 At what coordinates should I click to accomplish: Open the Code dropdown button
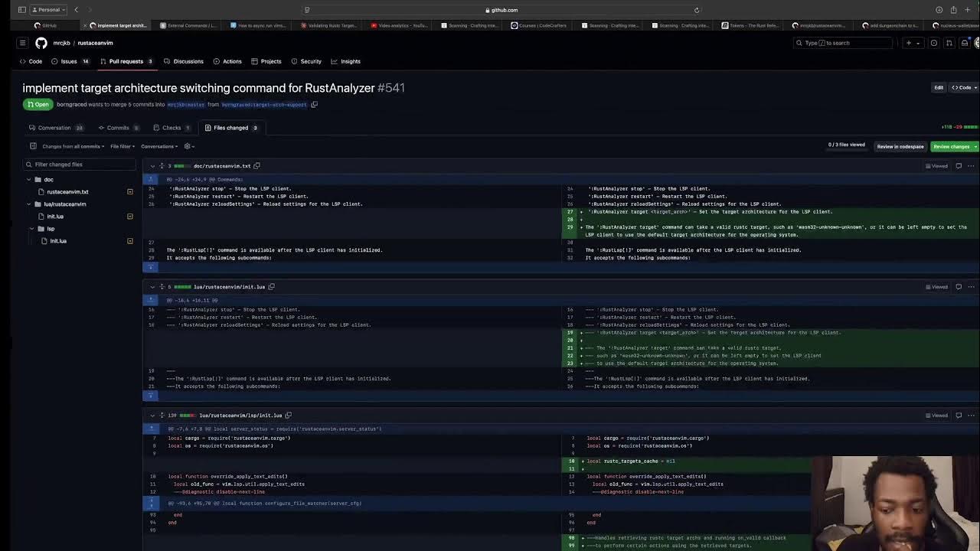963,87
